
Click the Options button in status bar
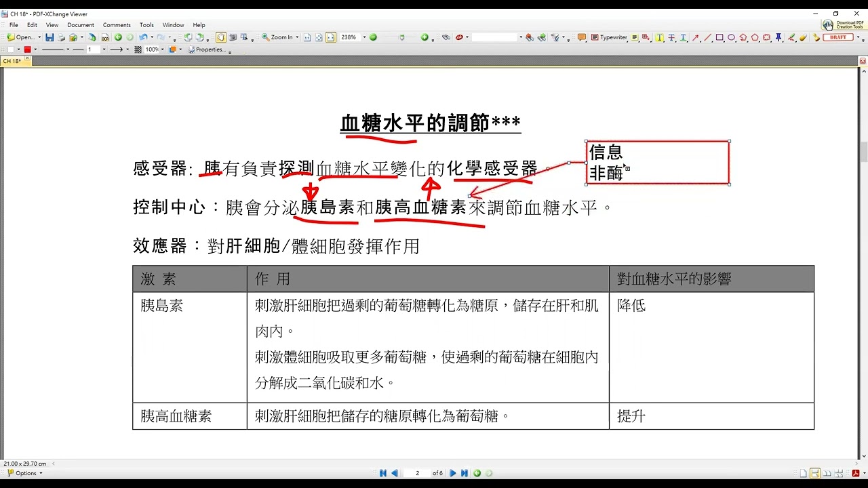24,473
